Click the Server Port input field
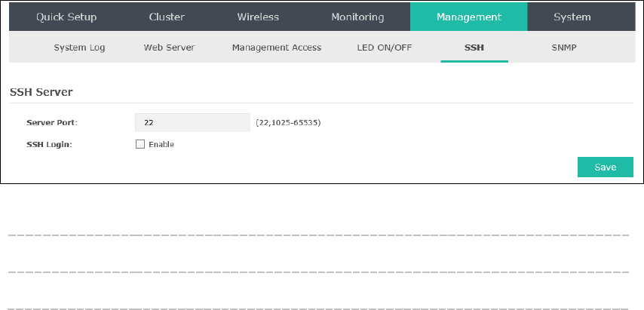This screenshot has height=310, width=644. (192, 122)
